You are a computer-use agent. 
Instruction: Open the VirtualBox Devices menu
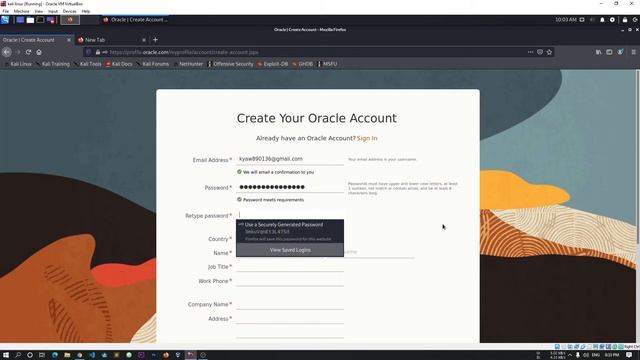tap(69, 11)
